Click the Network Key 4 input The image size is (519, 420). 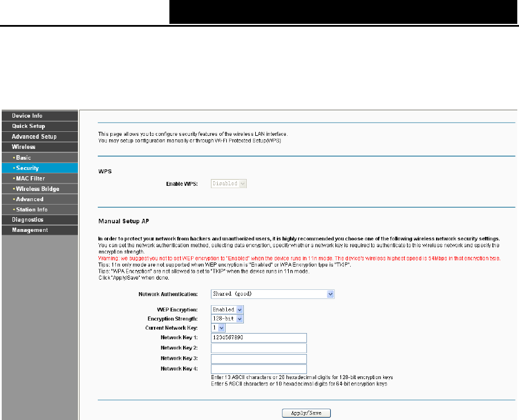click(x=259, y=369)
